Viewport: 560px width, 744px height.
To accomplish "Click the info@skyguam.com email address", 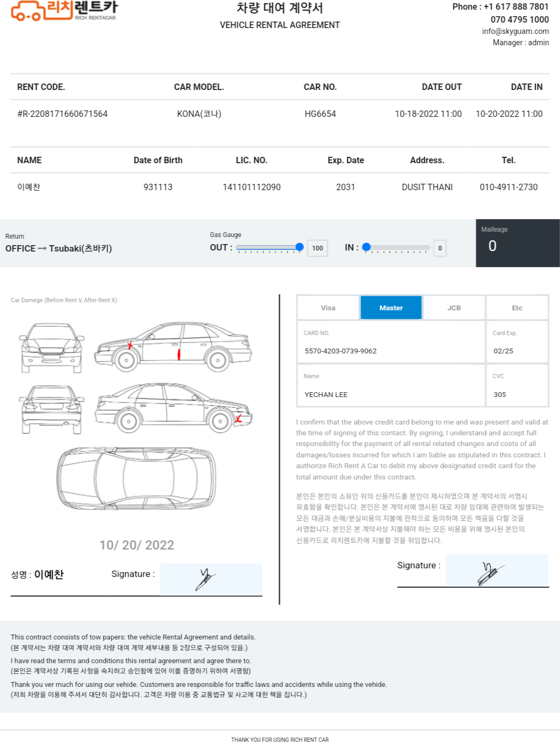I will tap(515, 31).
